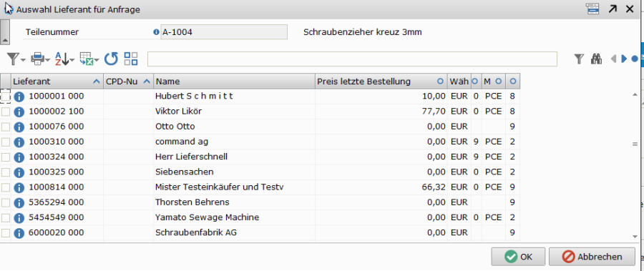The height and width of the screenshot is (271, 644).
Task: Expand the sort options arrow
Action: point(72,60)
